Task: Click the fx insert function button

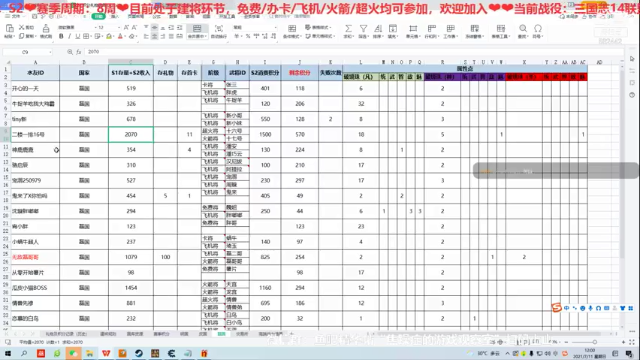Action: click(78, 52)
